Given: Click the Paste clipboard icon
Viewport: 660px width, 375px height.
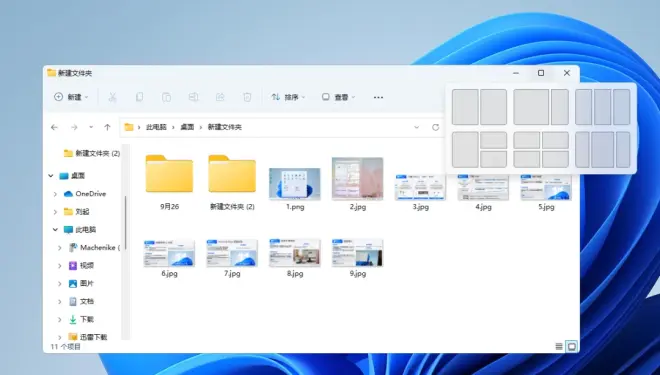Looking at the screenshot, I should pyautogui.click(x=166, y=97).
